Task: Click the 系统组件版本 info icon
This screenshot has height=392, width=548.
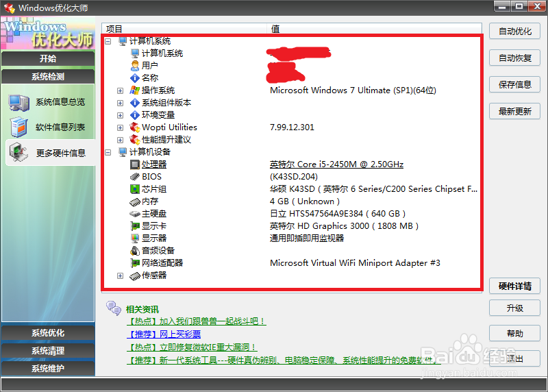Action: coord(135,103)
